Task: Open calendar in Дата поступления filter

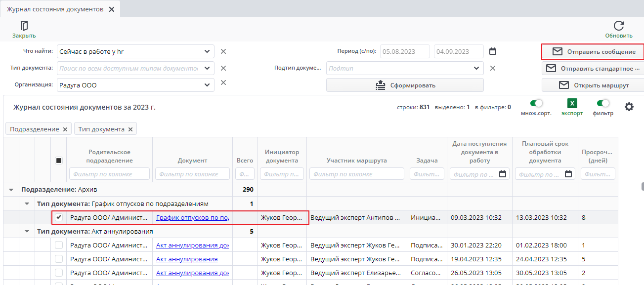Action: tap(503, 174)
